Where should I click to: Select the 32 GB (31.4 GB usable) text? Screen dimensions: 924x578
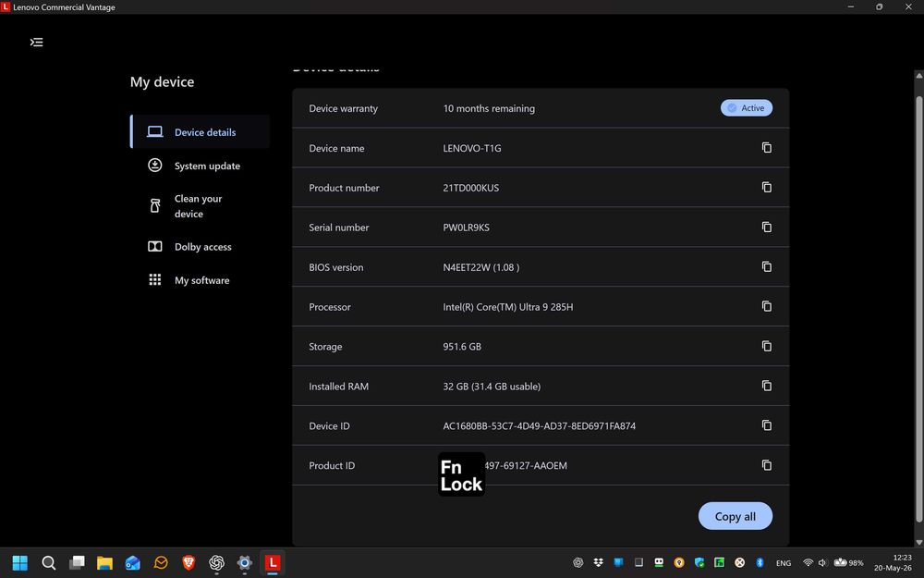tap(492, 387)
